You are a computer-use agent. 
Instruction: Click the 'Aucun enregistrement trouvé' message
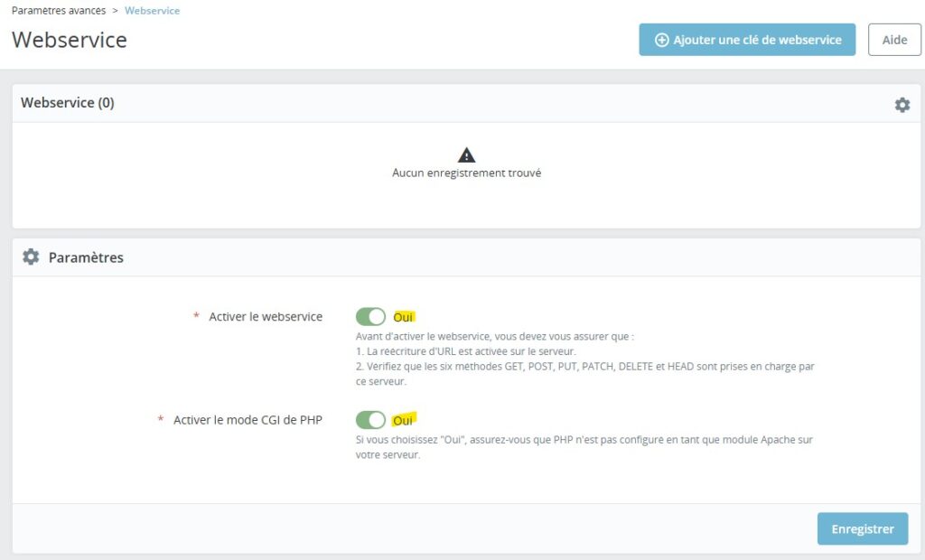(467, 173)
